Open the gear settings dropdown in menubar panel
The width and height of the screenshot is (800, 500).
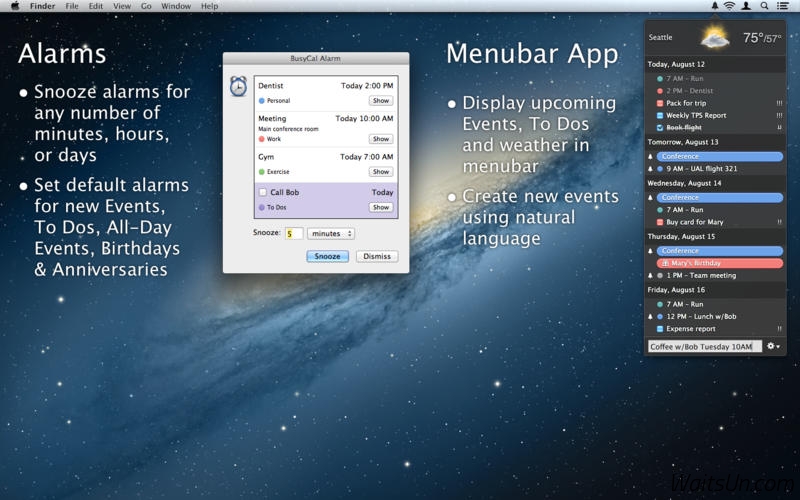click(x=775, y=347)
